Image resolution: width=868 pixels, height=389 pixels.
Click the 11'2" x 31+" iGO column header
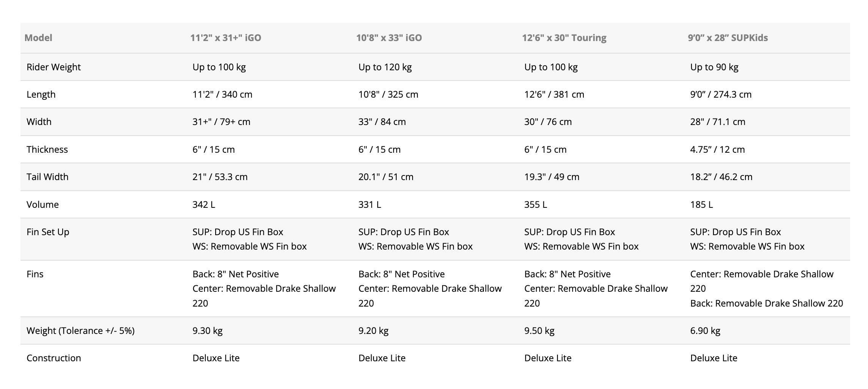pos(225,38)
